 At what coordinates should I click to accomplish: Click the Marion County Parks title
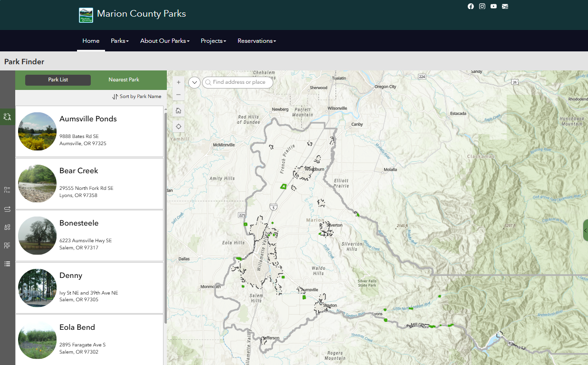point(141,14)
